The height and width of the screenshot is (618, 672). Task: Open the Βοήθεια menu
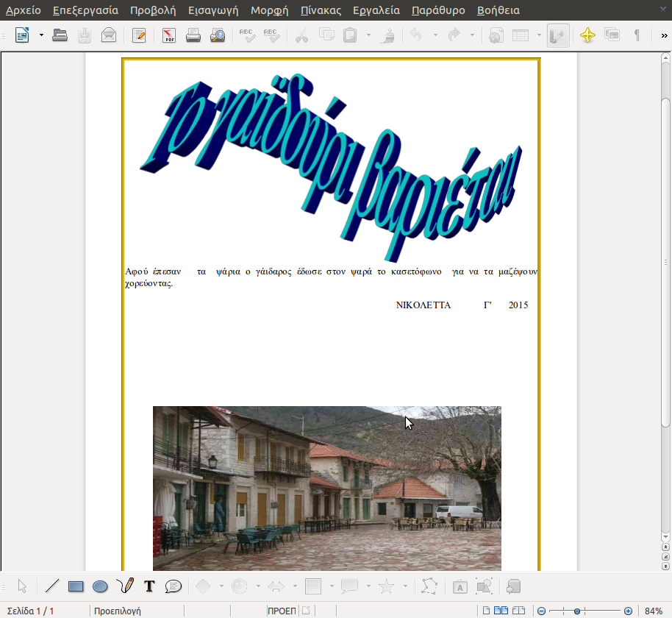coord(498,10)
